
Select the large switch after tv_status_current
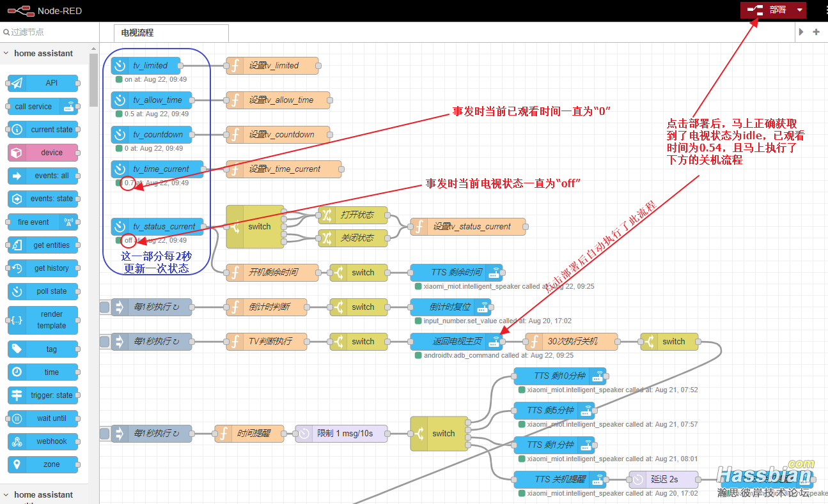[x=255, y=226]
